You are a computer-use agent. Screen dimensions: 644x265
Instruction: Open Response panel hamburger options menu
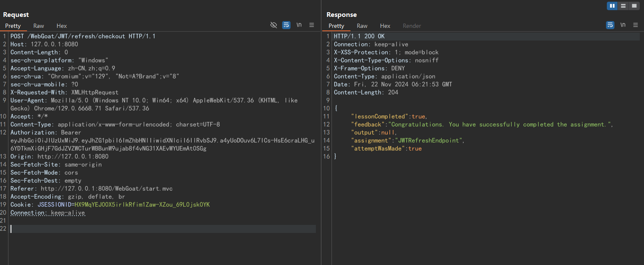click(x=636, y=25)
